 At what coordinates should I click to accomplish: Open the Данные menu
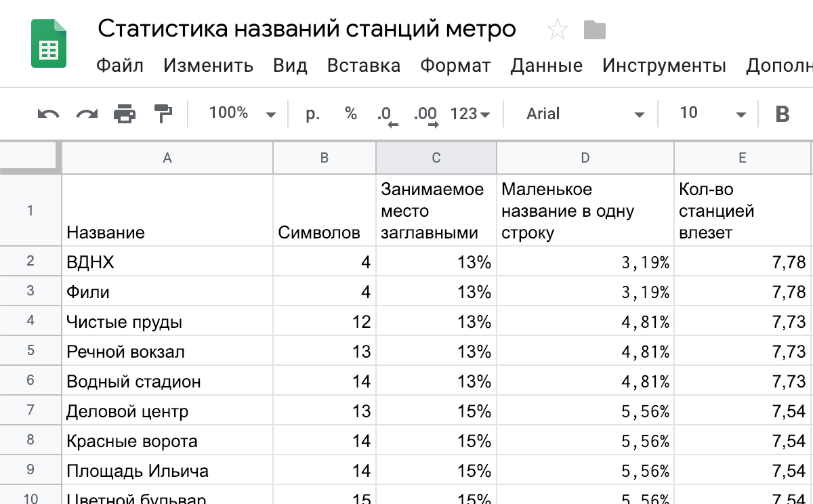(x=546, y=66)
